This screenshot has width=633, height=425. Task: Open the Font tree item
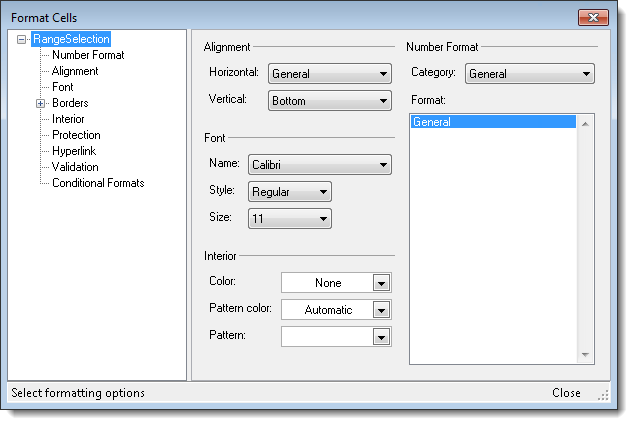(62, 87)
